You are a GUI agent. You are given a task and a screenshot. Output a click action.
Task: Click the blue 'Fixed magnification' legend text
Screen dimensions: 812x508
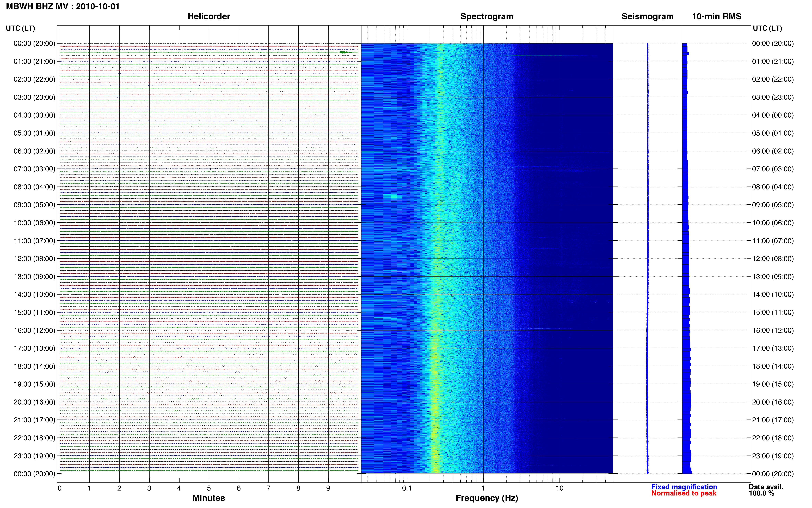(x=684, y=487)
